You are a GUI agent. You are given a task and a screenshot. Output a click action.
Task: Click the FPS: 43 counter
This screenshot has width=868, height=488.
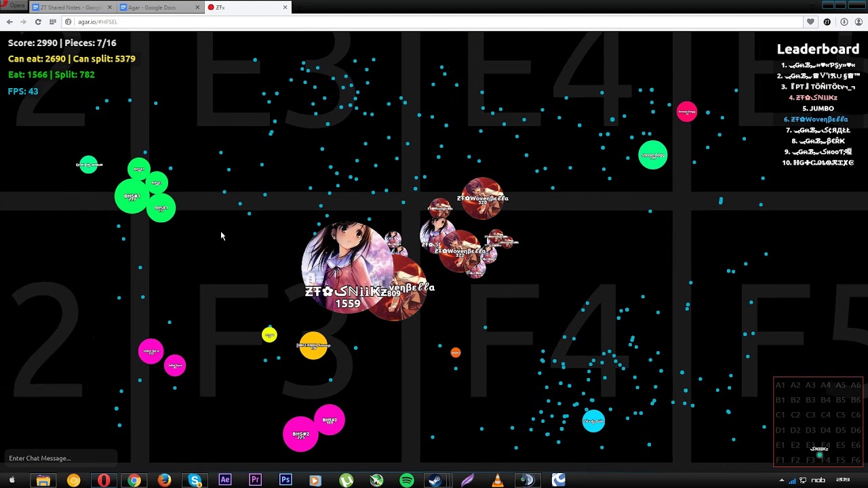[23, 91]
